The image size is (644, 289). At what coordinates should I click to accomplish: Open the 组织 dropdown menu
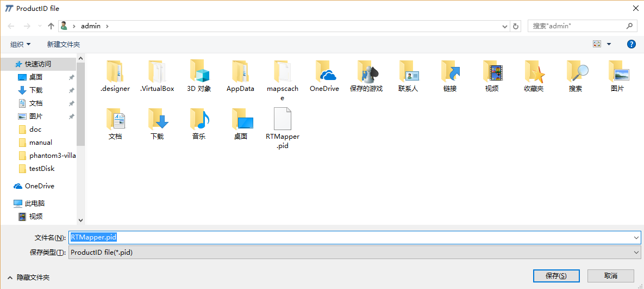coord(21,44)
